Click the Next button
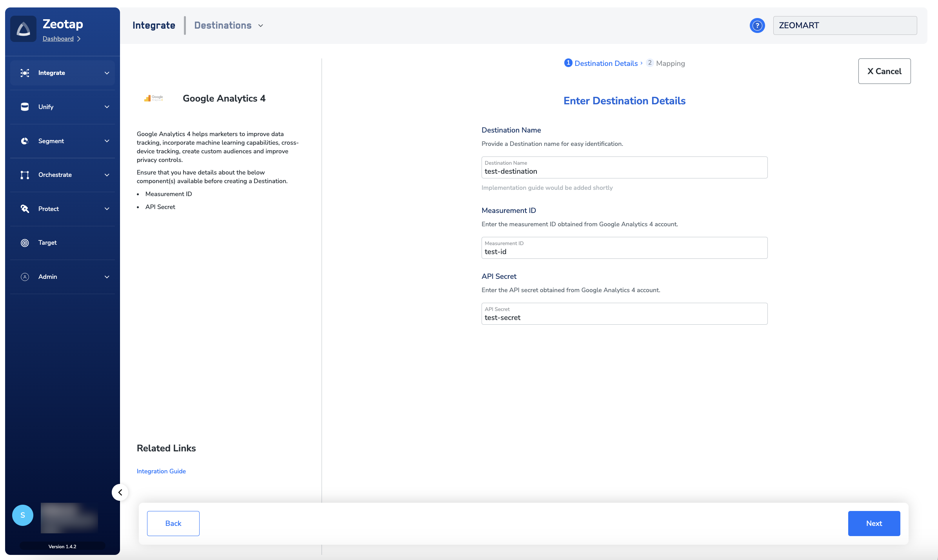938x560 pixels. pyautogui.click(x=874, y=523)
